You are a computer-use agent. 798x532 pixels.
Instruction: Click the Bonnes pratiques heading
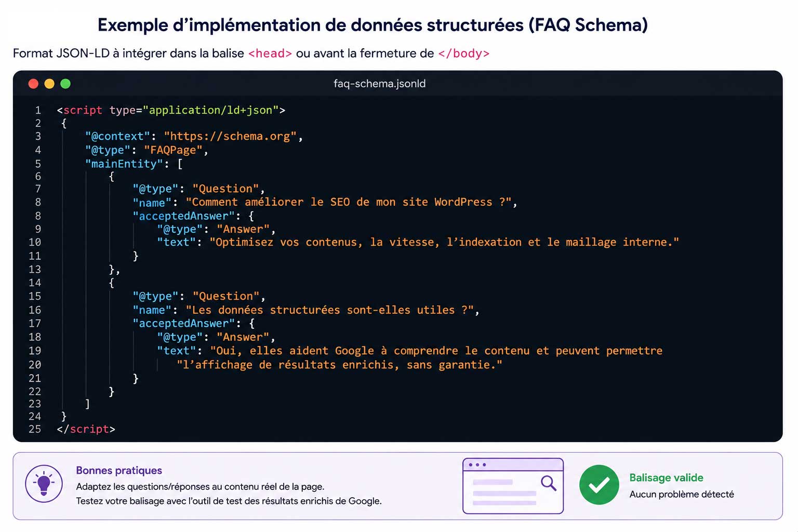[x=119, y=470]
